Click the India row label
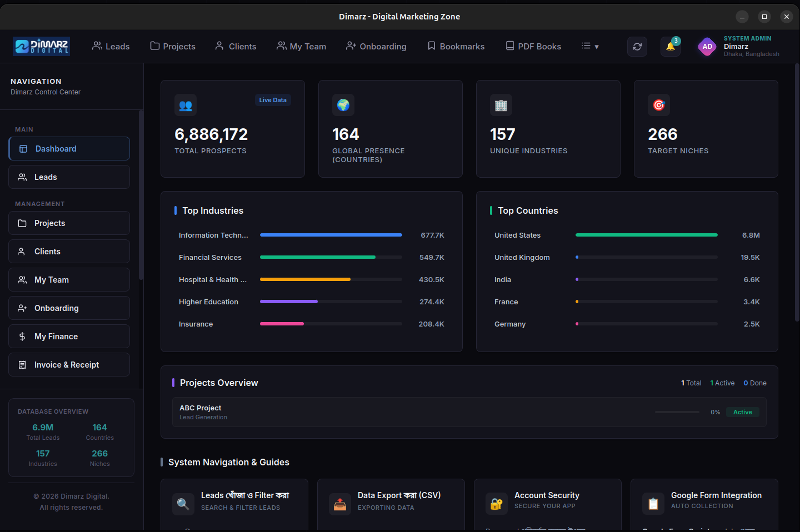Image resolution: width=800 pixels, height=532 pixels. click(x=503, y=279)
